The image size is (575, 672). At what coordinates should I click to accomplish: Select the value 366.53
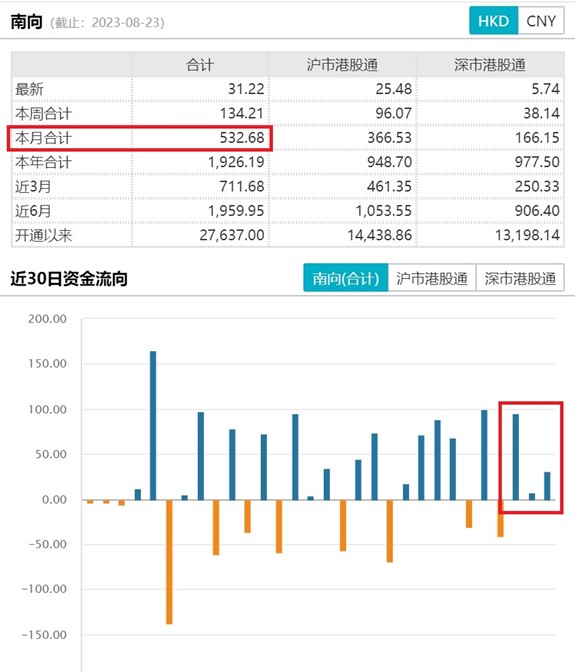click(x=389, y=138)
